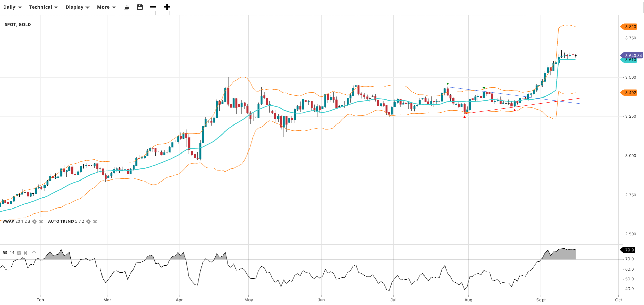
Task: Zoom in with the plus icon
Action: point(167,7)
